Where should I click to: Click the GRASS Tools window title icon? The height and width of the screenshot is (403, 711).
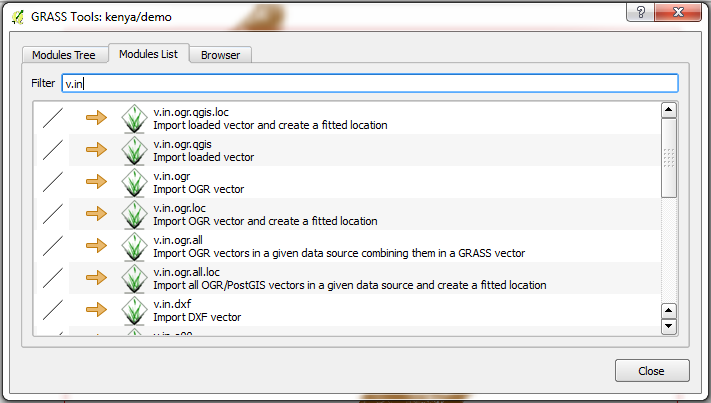click(x=18, y=17)
